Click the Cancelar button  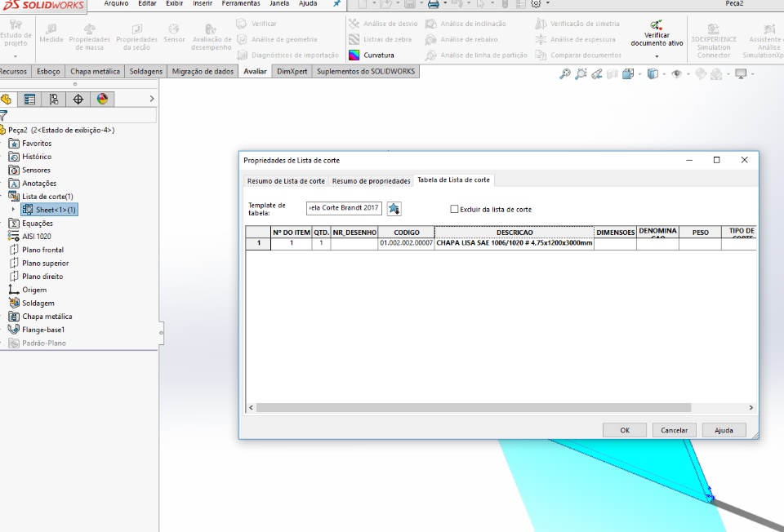[x=674, y=430]
